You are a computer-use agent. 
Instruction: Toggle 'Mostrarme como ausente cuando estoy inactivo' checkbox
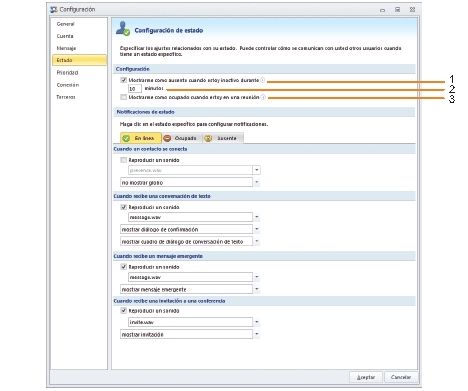(x=124, y=80)
